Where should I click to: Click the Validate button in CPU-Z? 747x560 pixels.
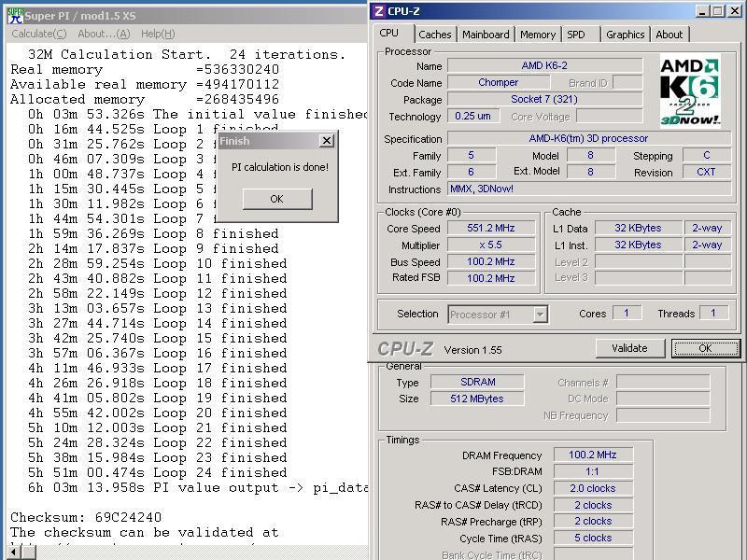click(x=629, y=348)
